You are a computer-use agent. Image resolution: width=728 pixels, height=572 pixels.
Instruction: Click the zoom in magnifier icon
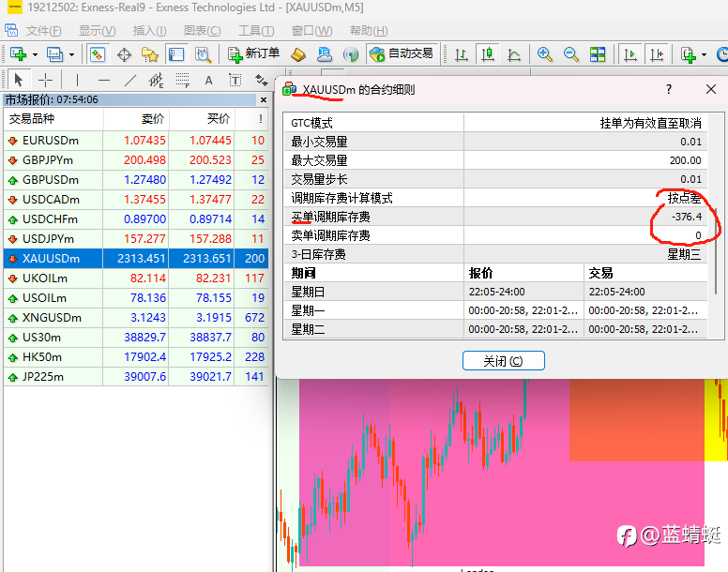545,54
